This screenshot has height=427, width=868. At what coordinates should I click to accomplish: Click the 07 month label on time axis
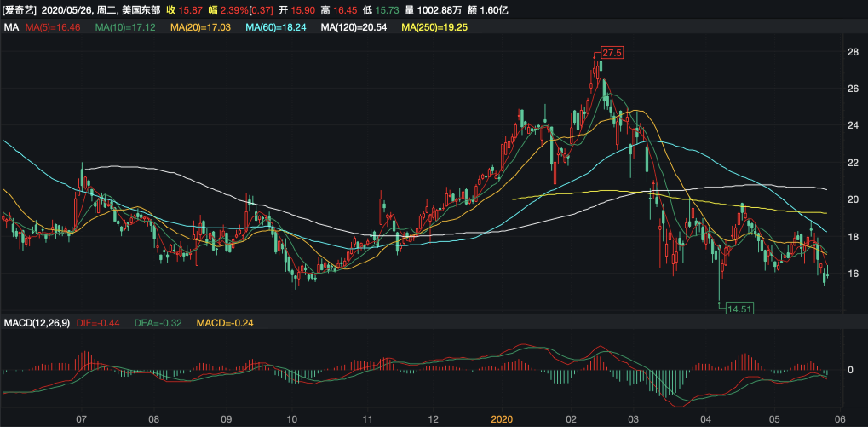(82, 419)
